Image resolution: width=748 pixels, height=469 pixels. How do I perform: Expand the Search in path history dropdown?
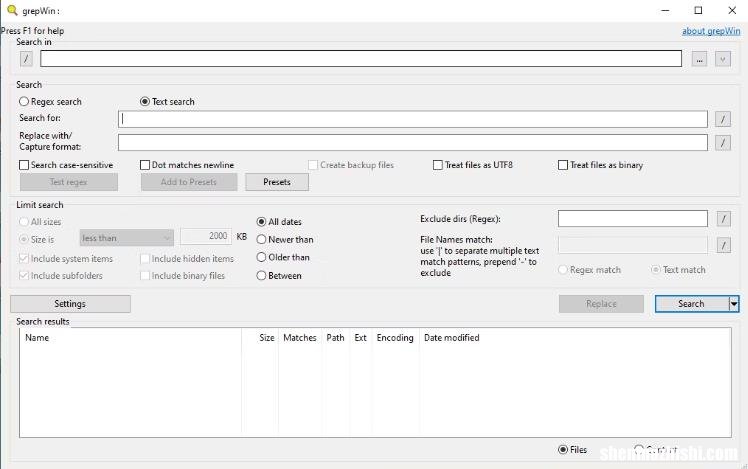click(723, 59)
